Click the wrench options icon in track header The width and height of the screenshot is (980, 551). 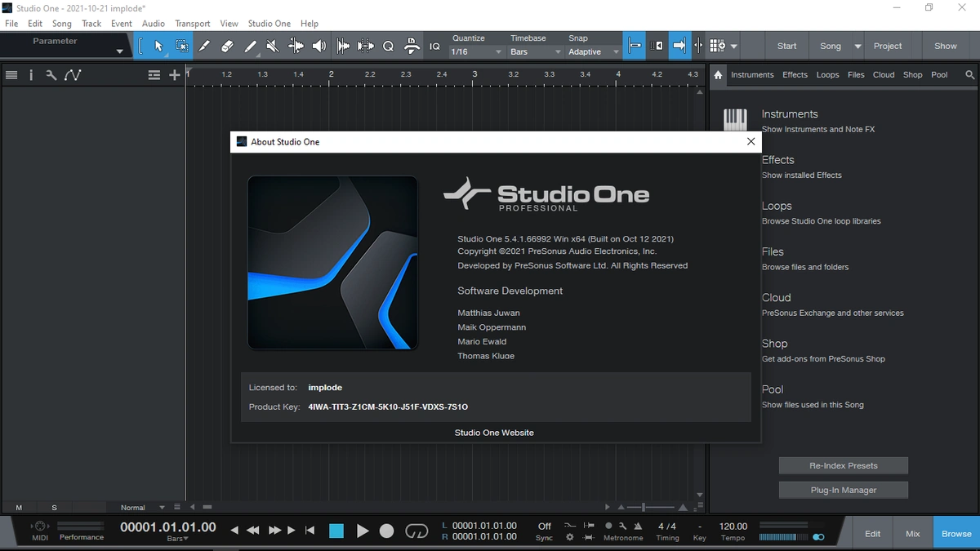tap(51, 75)
